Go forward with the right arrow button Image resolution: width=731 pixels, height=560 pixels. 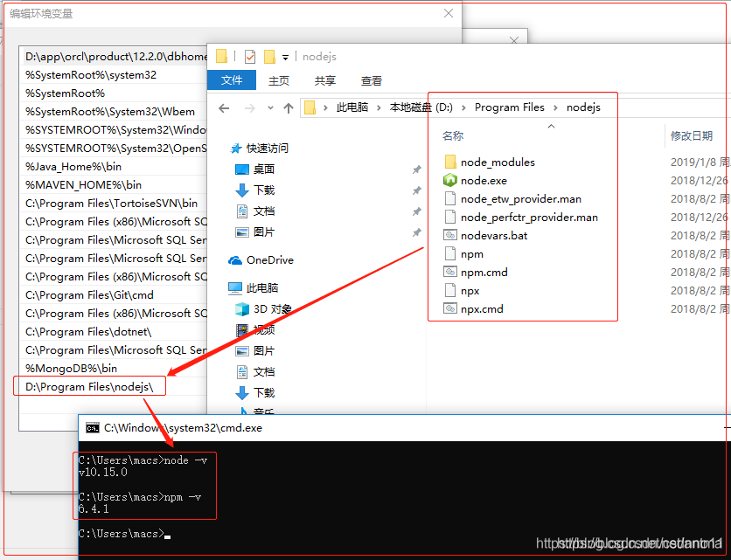click(250, 108)
